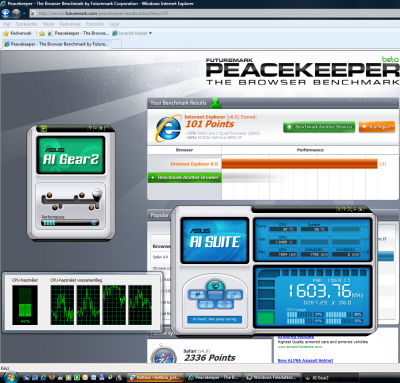400x383 pixels.
Task: Click the Safari compass icon
Action: point(163,355)
